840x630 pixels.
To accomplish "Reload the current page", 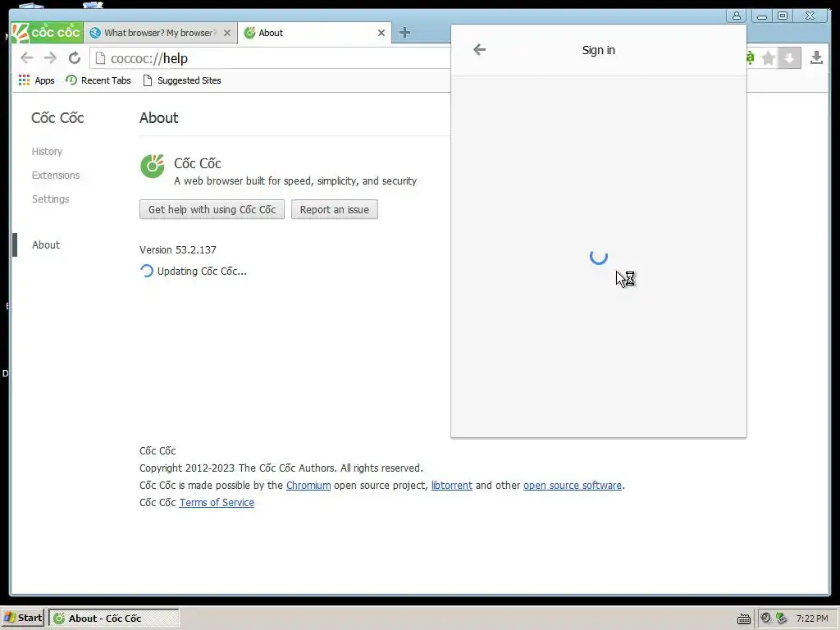I will 75,58.
